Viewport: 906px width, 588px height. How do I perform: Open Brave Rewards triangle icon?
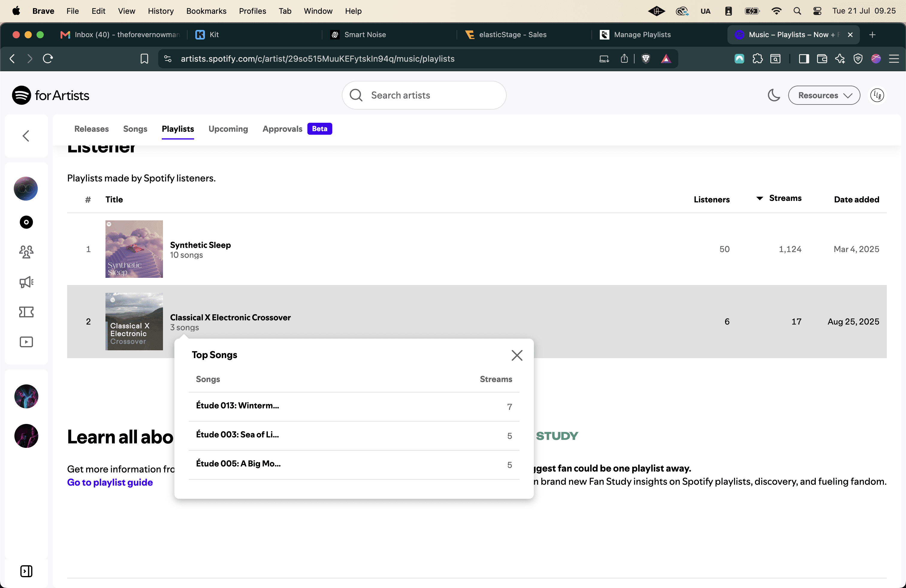click(666, 59)
